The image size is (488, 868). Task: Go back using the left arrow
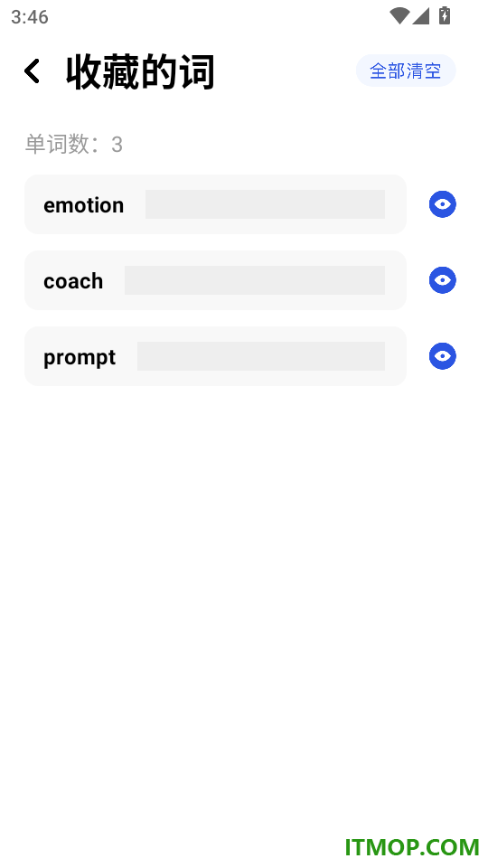click(32, 71)
